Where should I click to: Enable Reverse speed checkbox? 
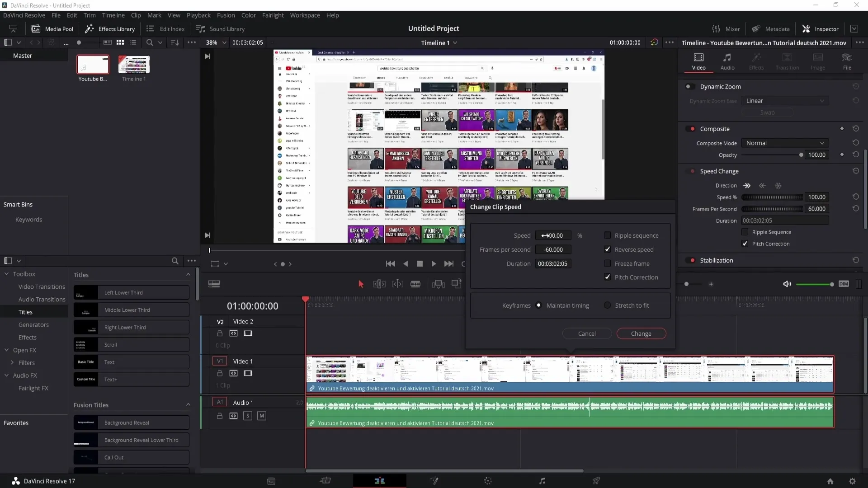click(608, 249)
